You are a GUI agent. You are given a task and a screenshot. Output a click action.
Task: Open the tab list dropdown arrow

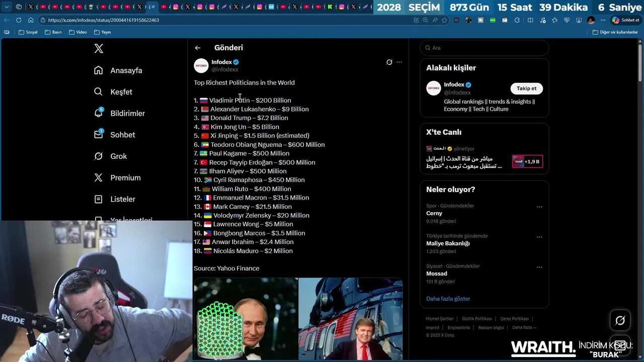7,7
